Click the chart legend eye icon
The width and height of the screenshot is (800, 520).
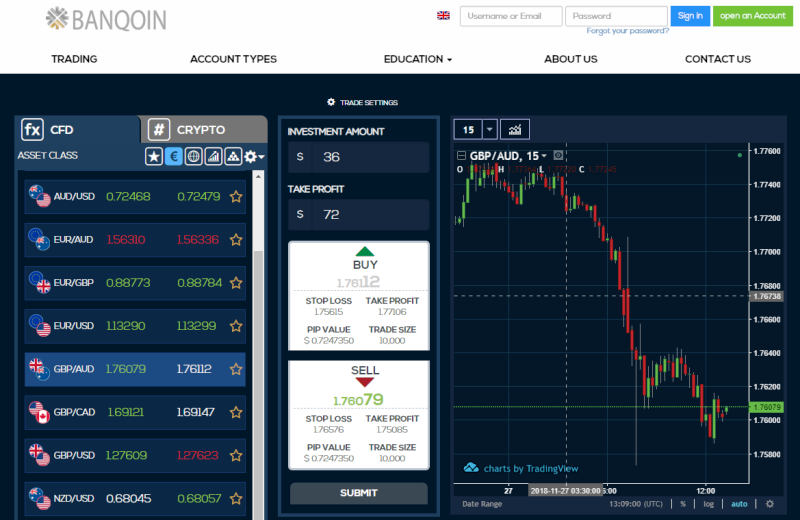pos(558,155)
